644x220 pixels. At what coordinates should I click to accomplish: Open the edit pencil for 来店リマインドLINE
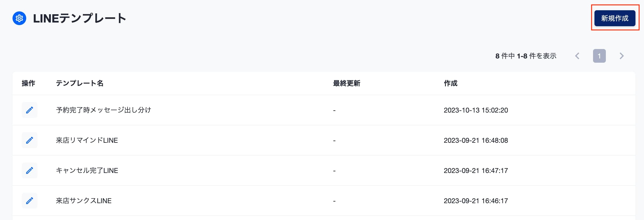pos(30,140)
